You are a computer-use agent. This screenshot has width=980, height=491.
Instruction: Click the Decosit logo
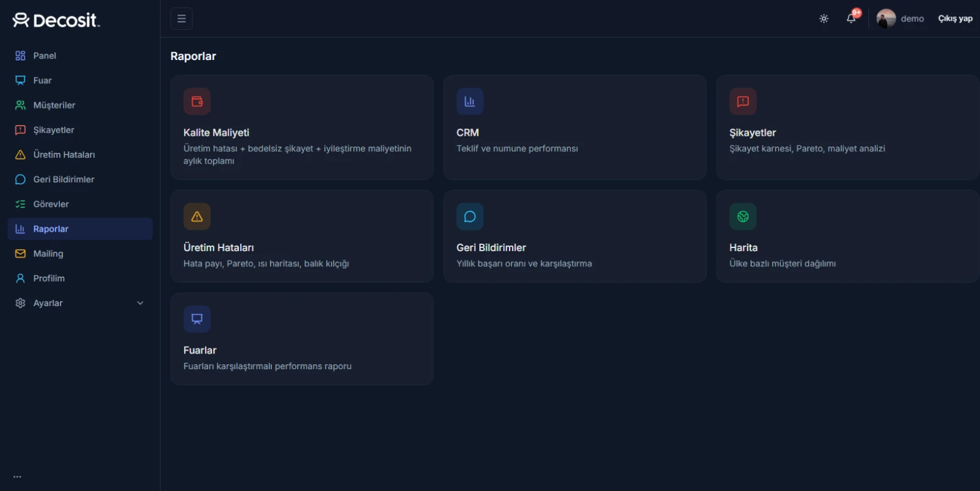click(x=56, y=20)
